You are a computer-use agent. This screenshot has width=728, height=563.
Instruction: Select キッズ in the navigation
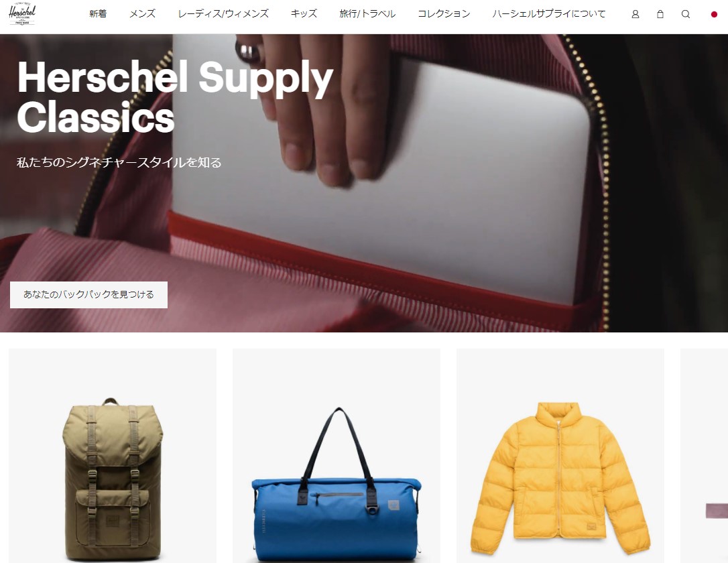(304, 14)
